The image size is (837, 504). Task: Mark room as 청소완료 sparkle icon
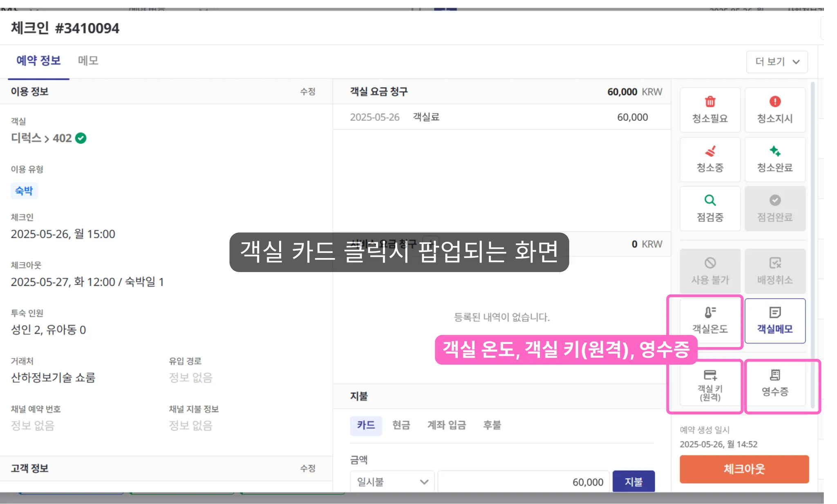point(774,159)
